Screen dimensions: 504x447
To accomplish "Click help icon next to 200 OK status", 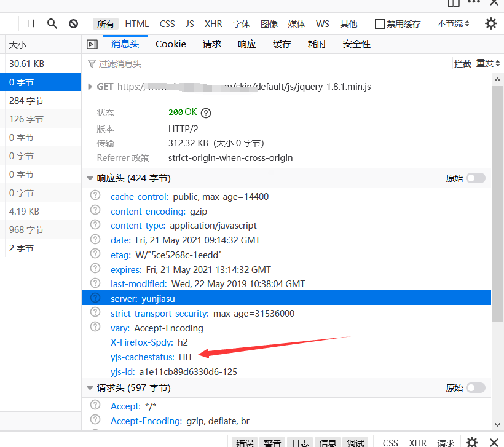I will point(206,113).
